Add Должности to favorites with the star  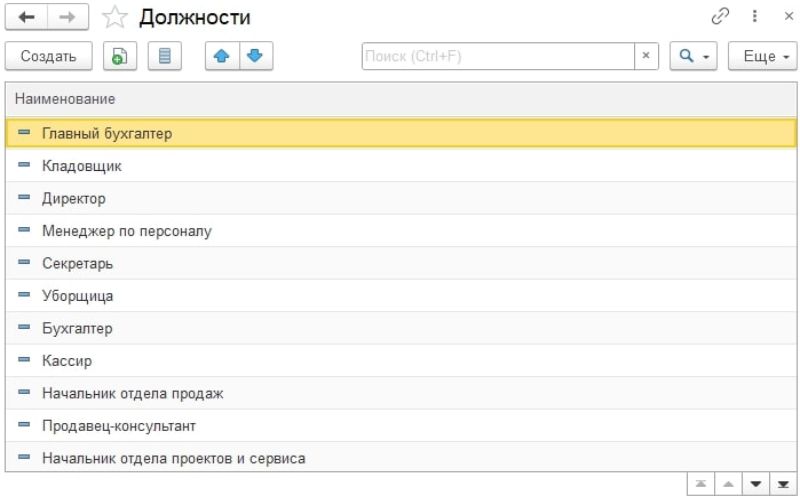pyautogui.click(x=114, y=17)
